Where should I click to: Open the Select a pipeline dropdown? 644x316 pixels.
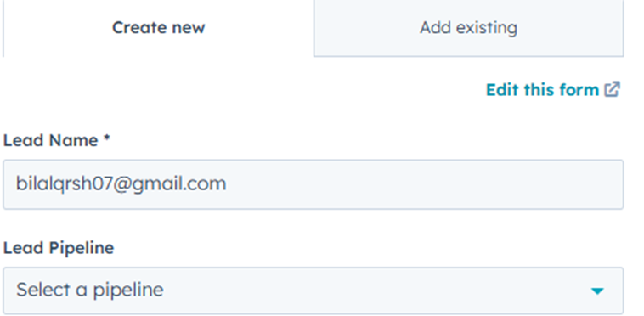coord(314,291)
